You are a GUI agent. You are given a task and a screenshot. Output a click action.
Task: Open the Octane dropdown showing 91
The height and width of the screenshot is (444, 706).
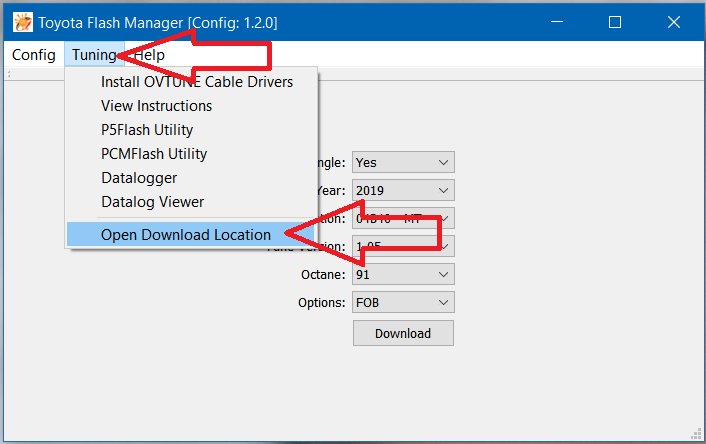click(x=403, y=274)
